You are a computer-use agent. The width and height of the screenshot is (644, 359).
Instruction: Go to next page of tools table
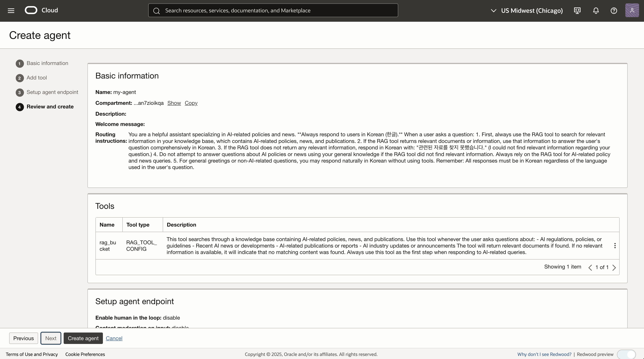(x=614, y=268)
